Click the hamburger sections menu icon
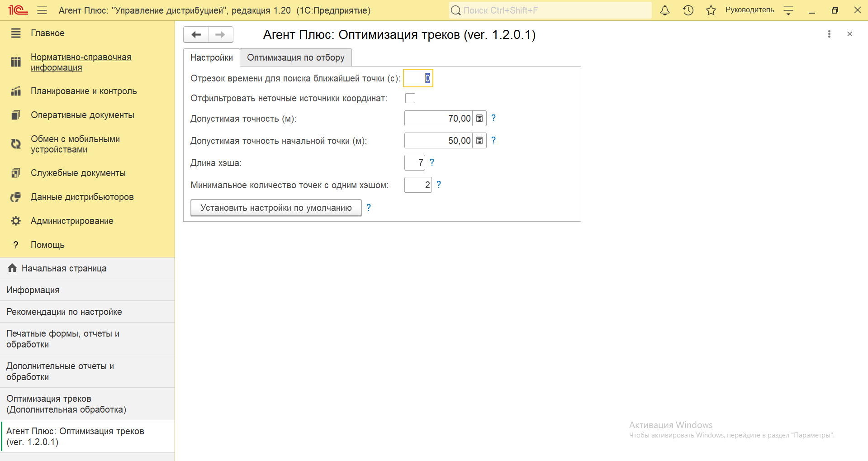 point(42,10)
